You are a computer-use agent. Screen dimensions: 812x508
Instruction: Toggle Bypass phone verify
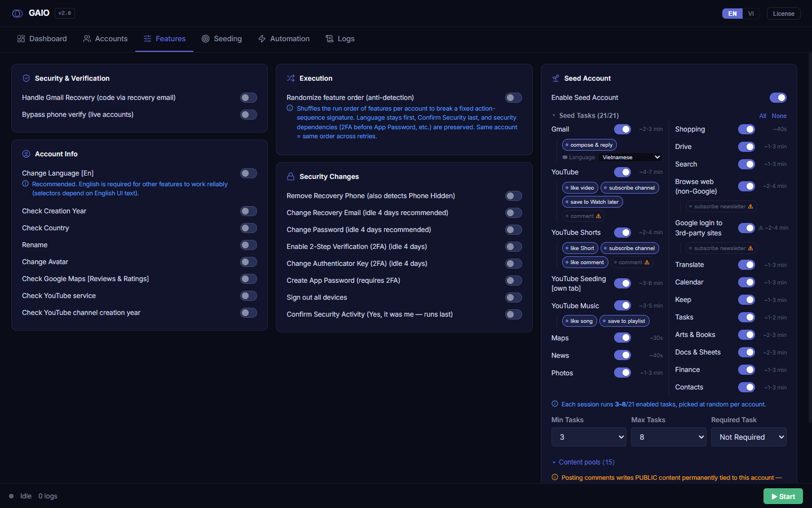(x=249, y=115)
